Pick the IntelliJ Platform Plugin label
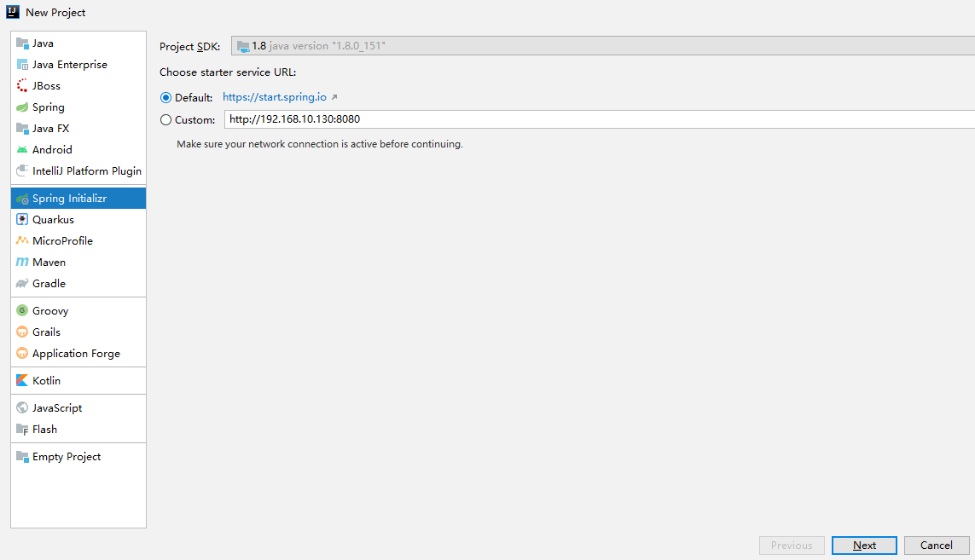 click(87, 171)
